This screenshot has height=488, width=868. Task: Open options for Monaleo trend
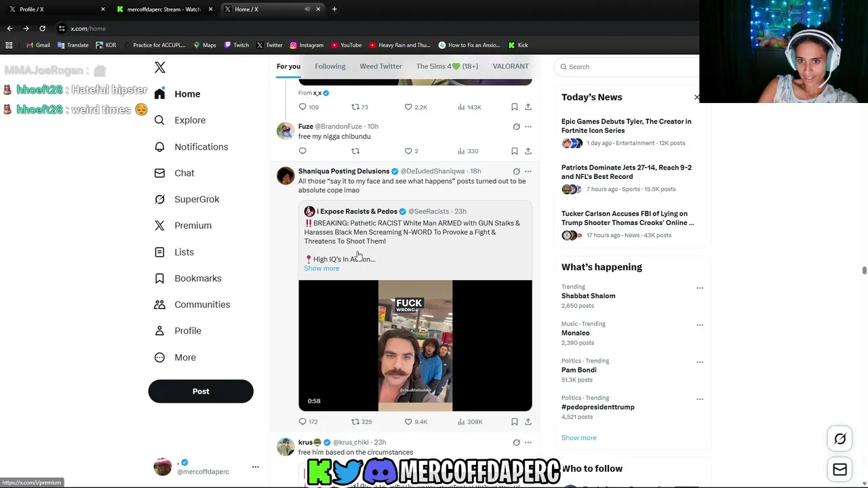[x=700, y=325]
